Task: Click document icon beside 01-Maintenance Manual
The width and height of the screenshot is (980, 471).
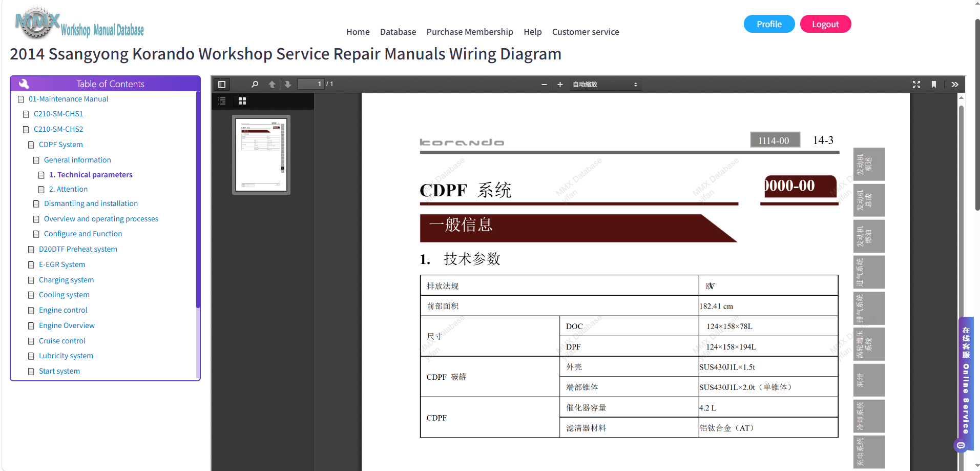Action: pyautogui.click(x=21, y=99)
